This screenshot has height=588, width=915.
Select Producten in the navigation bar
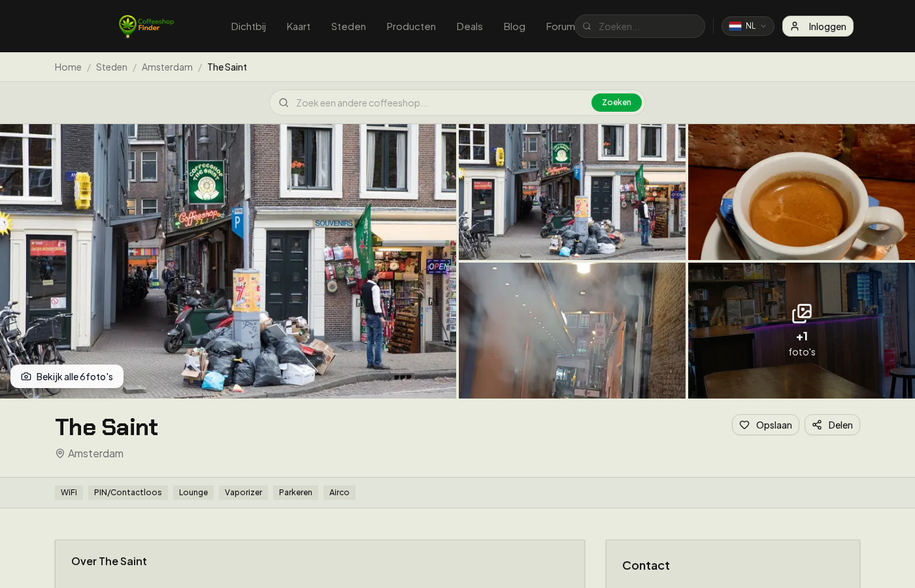[x=411, y=26]
